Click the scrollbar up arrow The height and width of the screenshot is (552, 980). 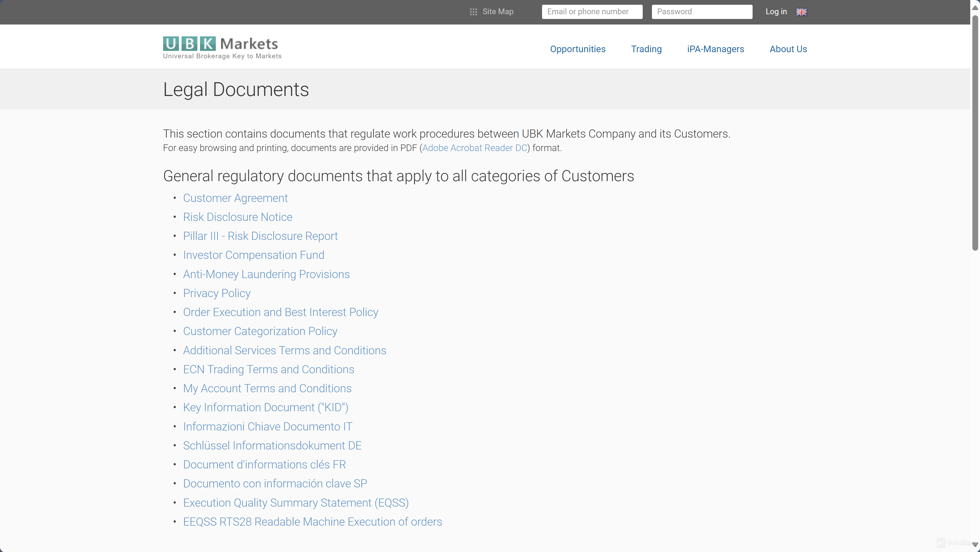point(975,7)
